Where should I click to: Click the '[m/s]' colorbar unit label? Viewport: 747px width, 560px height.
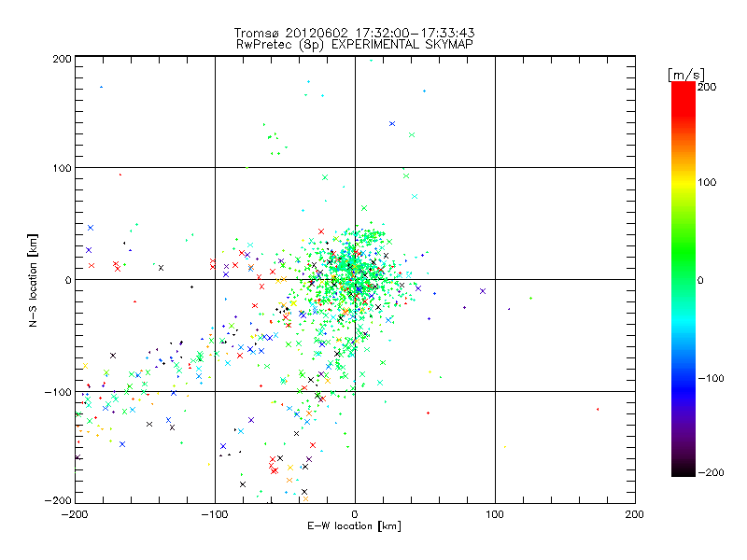click(685, 75)
